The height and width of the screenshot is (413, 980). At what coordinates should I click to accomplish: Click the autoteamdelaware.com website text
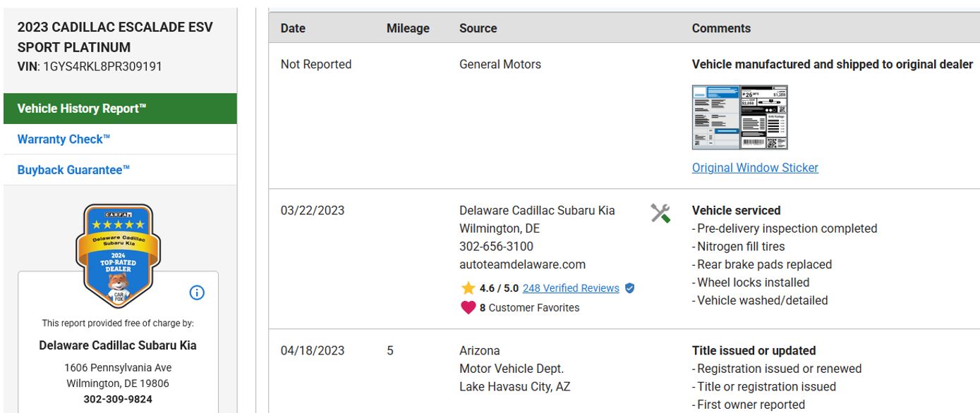tap(522, 264)
